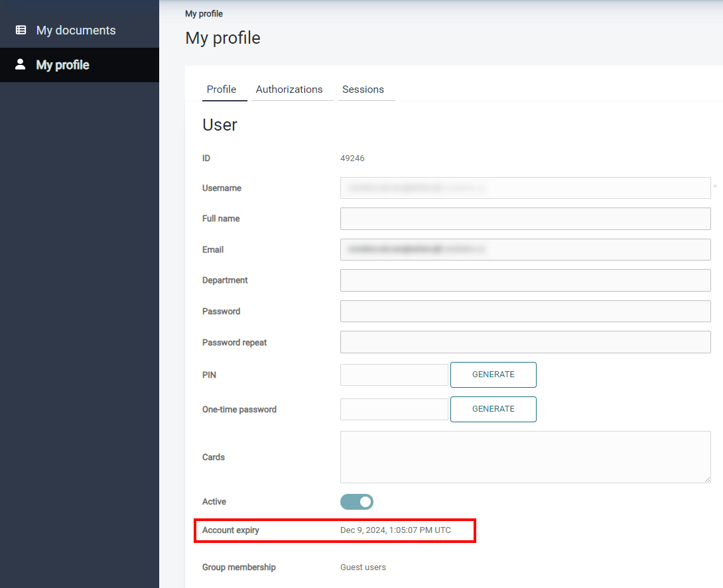Generate a new PIN
This screenshot has height=588, width=723.
tap(493, 375)
